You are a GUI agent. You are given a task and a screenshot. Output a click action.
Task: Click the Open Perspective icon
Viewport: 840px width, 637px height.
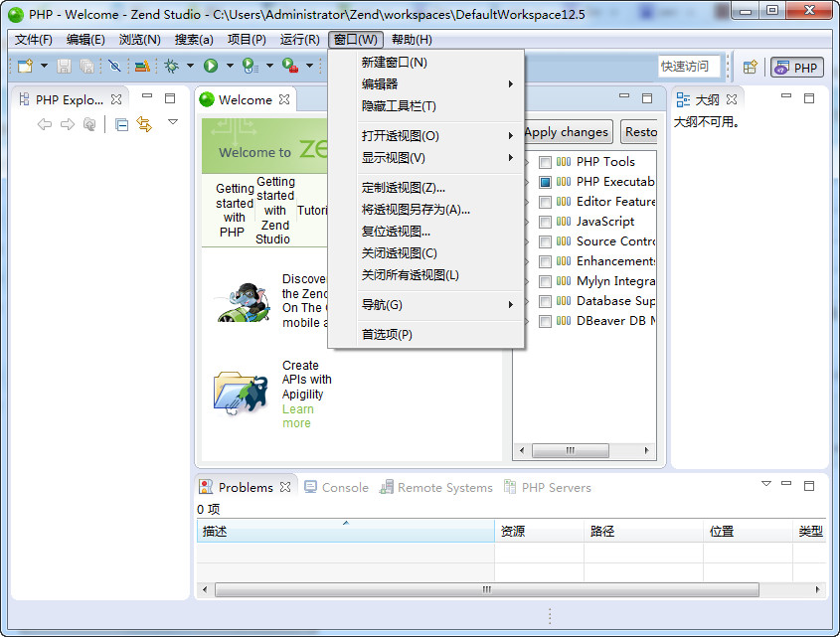pyautogui.click(x=750, y=67)
